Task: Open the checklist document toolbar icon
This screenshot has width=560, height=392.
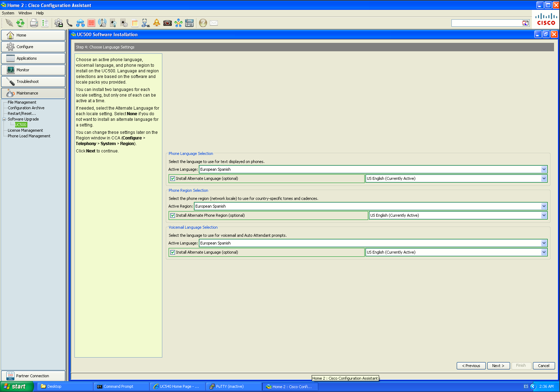Action: point(45,23)
